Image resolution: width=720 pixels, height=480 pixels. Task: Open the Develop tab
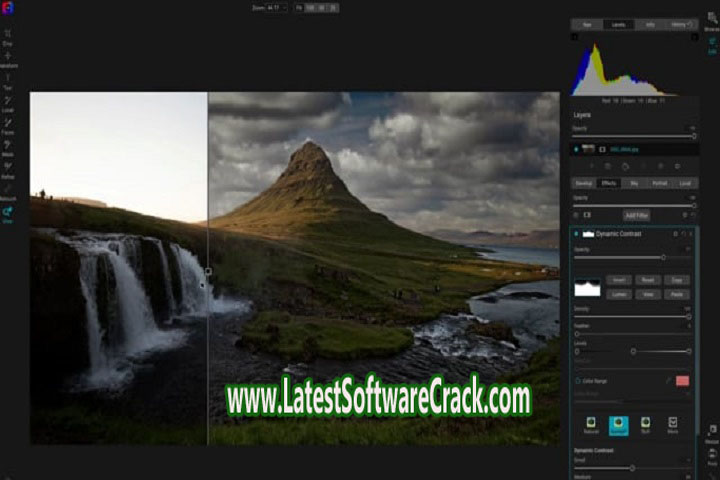584,183
